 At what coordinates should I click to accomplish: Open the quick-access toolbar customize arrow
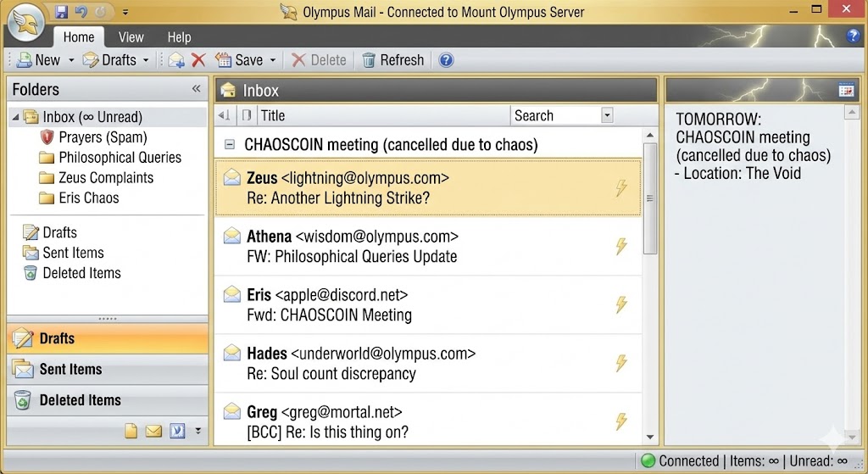125,12
